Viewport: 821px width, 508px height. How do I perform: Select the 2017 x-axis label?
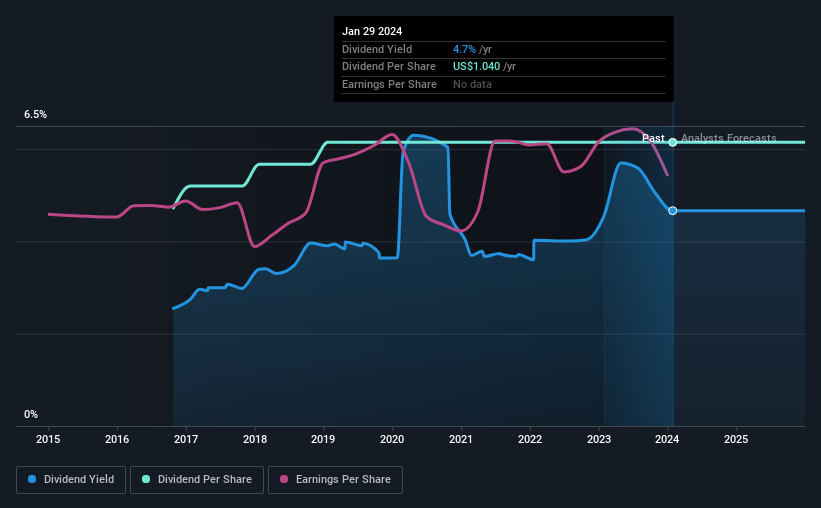[x=186, y=439]
